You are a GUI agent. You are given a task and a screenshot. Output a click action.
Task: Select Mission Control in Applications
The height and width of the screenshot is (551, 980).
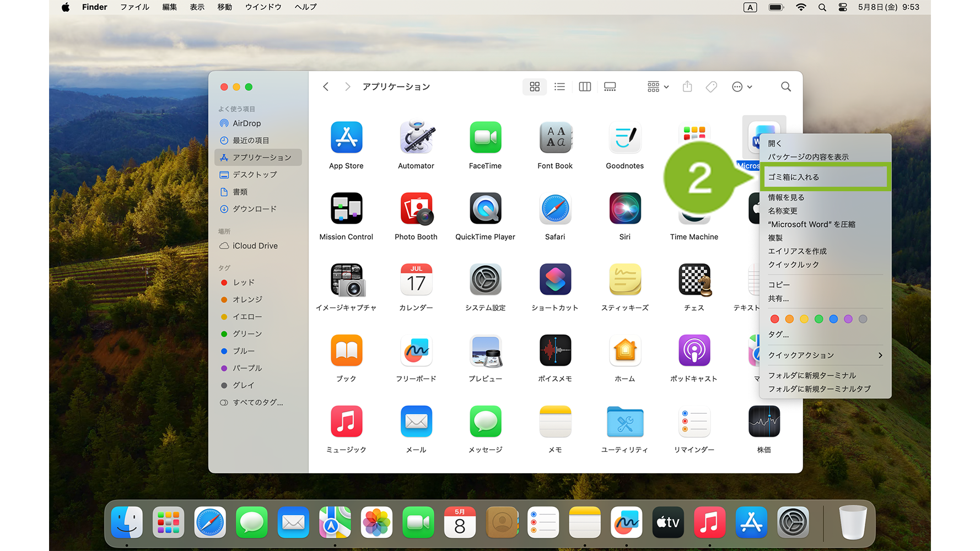pos(346,208)
